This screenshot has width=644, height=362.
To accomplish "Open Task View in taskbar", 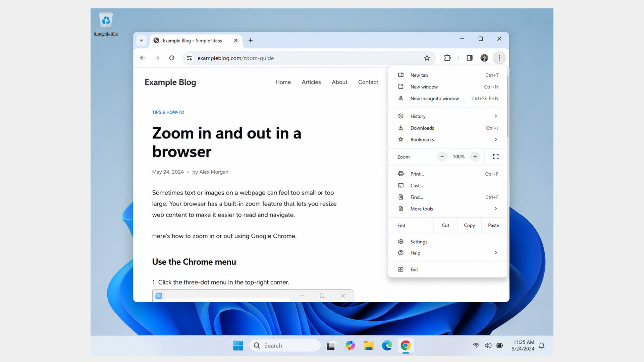I will [331, 346].
